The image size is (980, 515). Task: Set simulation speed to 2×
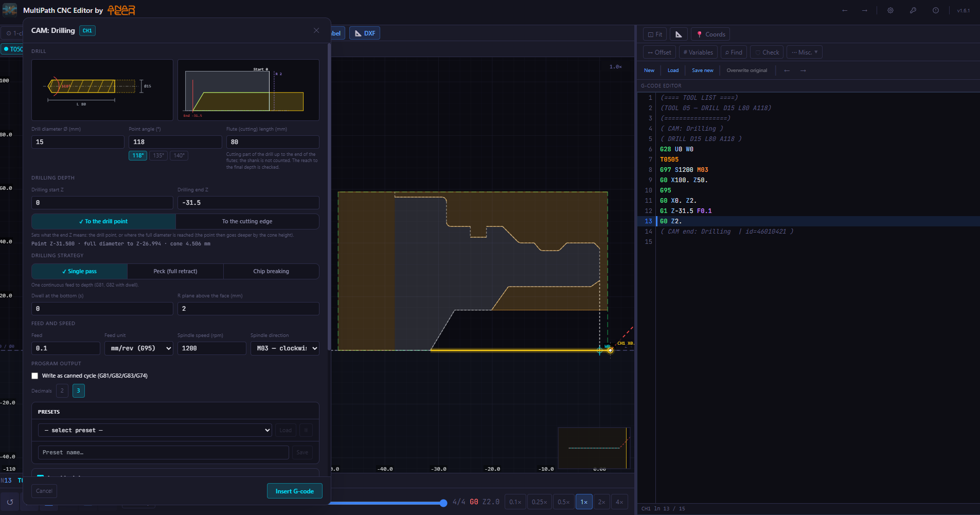tap(601, 502)
